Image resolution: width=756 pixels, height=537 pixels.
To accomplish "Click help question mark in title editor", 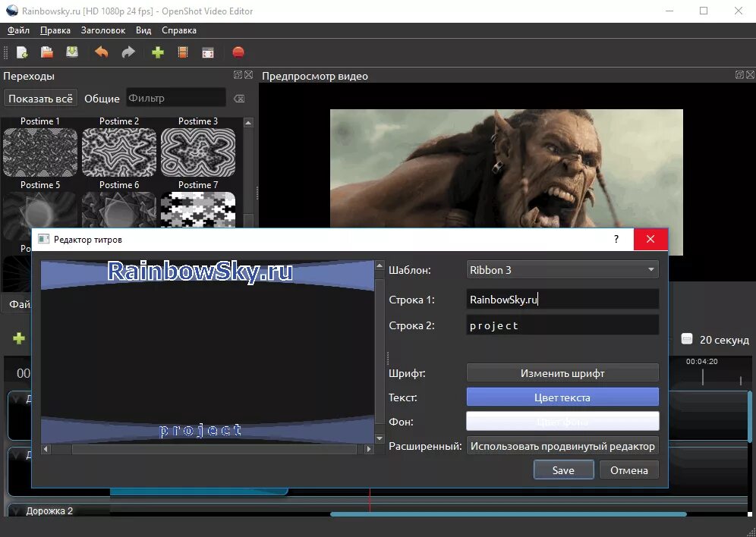I will (x=616, y=240).
